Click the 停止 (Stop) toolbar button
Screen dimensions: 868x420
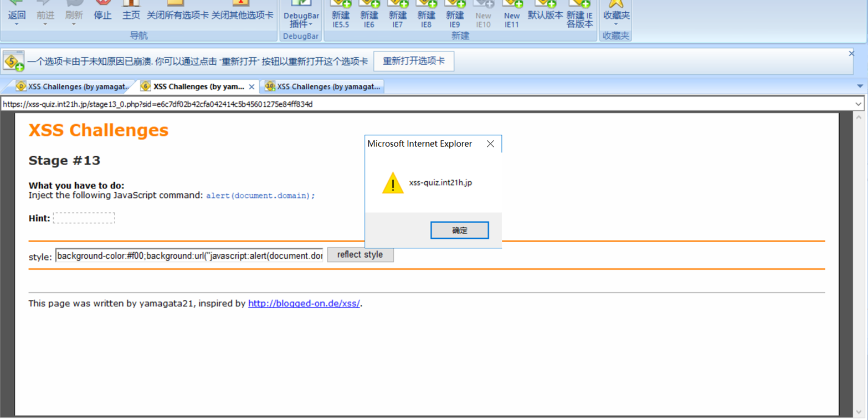point(102,10)
